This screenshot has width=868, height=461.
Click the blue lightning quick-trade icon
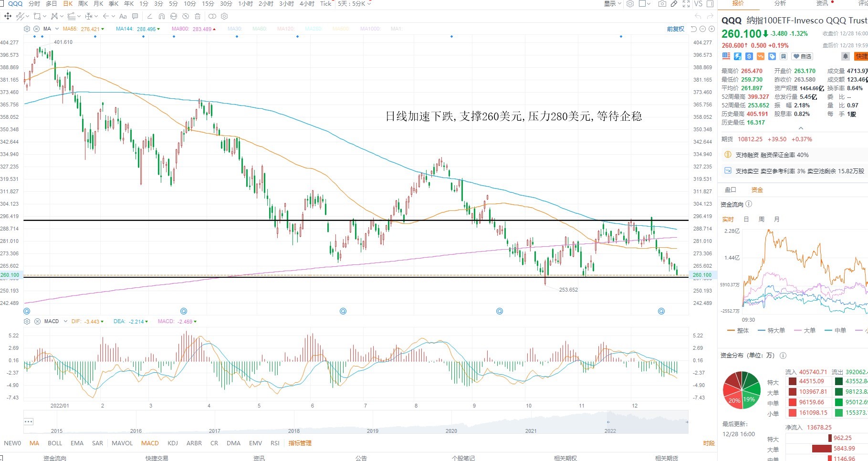point(738,56)
